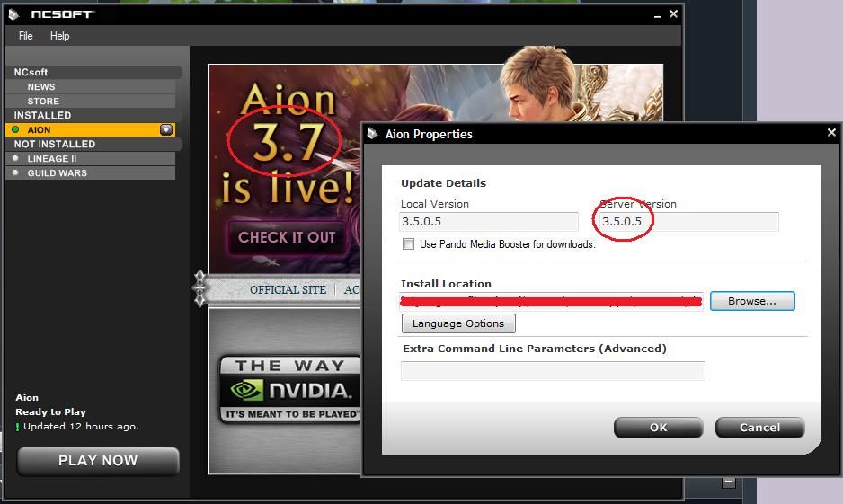Screen dimensions: 843x504
Task: Click the Local Version field
Action: pos(489,221)
